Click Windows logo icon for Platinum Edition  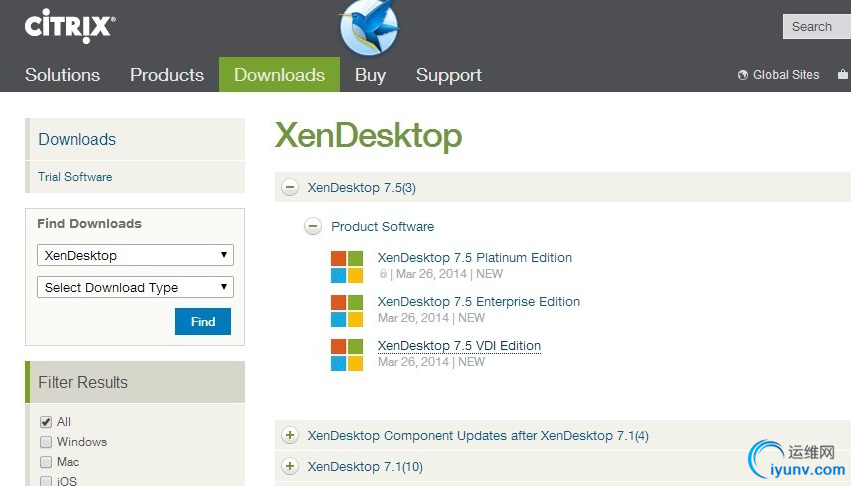tap(347, 267)
